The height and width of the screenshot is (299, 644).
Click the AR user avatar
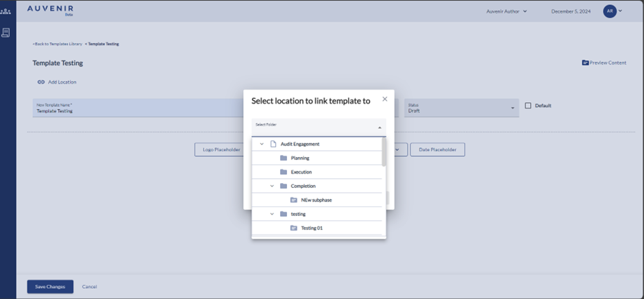pyautogui.click(x=609, y=11)
